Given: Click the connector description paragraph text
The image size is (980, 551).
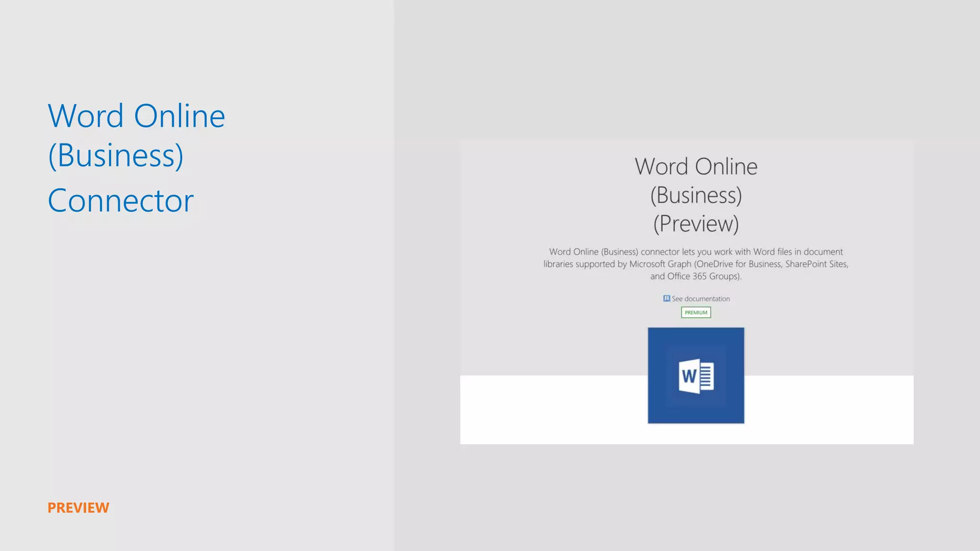Looking at the screenshot, I should pyautogui.click(x=696, y=264).
